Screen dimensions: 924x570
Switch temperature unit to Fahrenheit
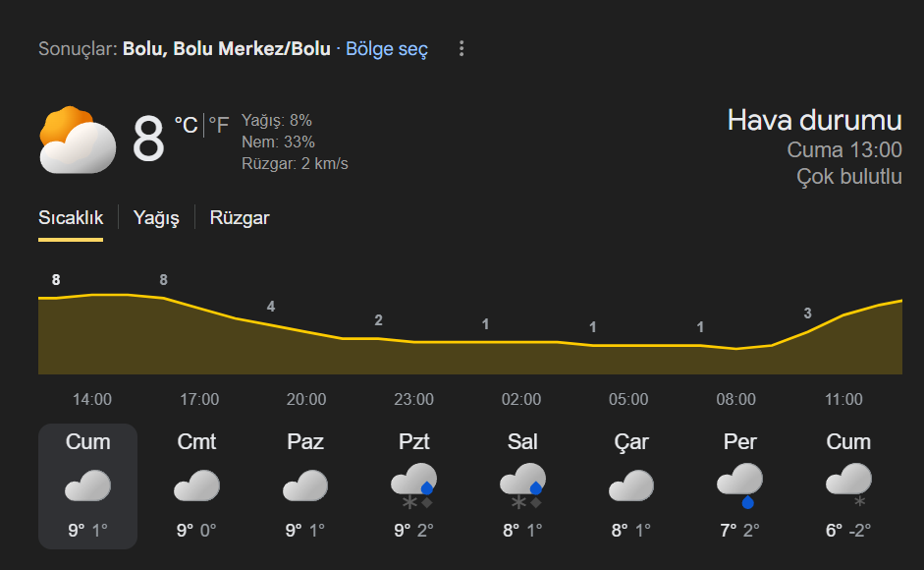[219, 125]
